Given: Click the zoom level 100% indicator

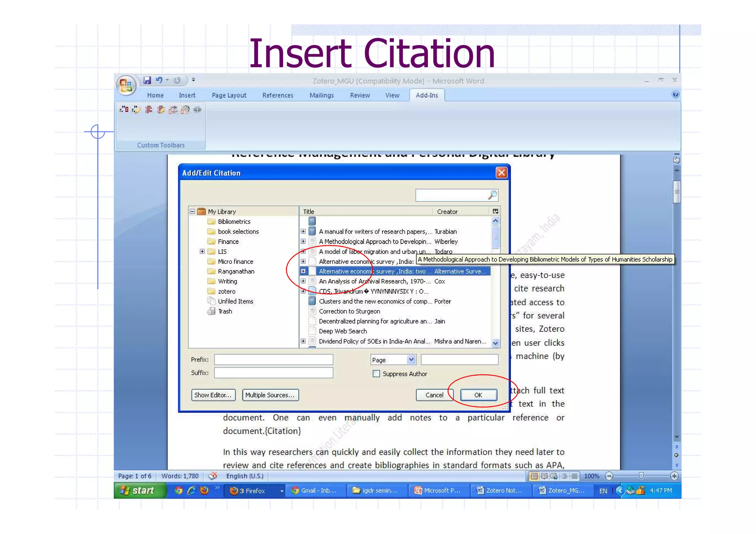Looking at the screenshot, I should click(x=591, y=476).
